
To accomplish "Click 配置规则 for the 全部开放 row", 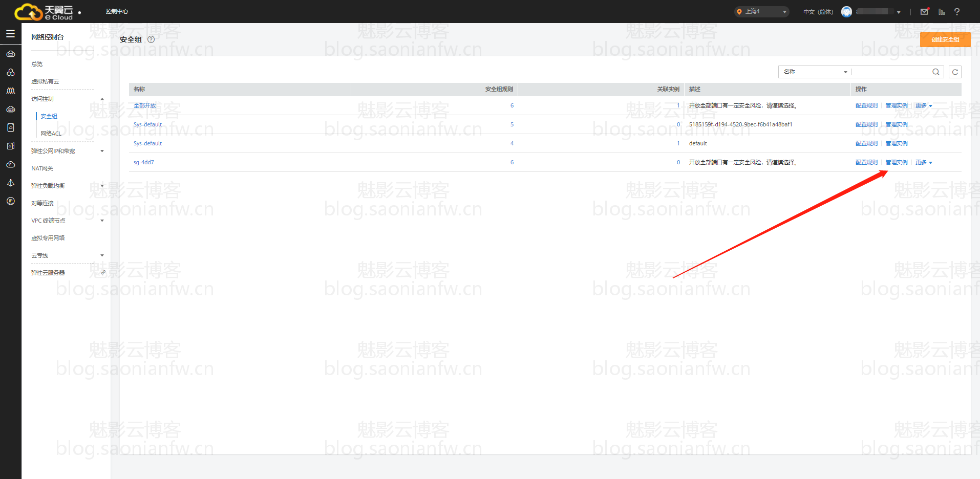I will click(x=866, y=105).
